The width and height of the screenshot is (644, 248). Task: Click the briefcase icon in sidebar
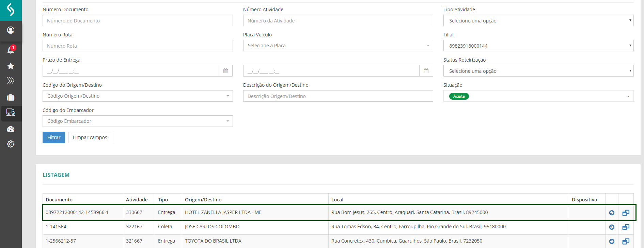click(x=11, y=98)
